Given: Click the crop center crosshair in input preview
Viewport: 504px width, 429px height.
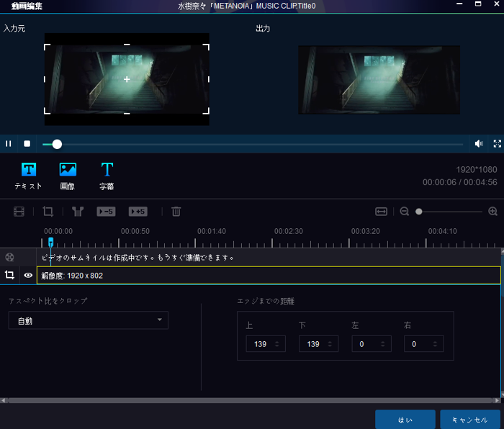Looking at the screenshot, I should point(127,79).
